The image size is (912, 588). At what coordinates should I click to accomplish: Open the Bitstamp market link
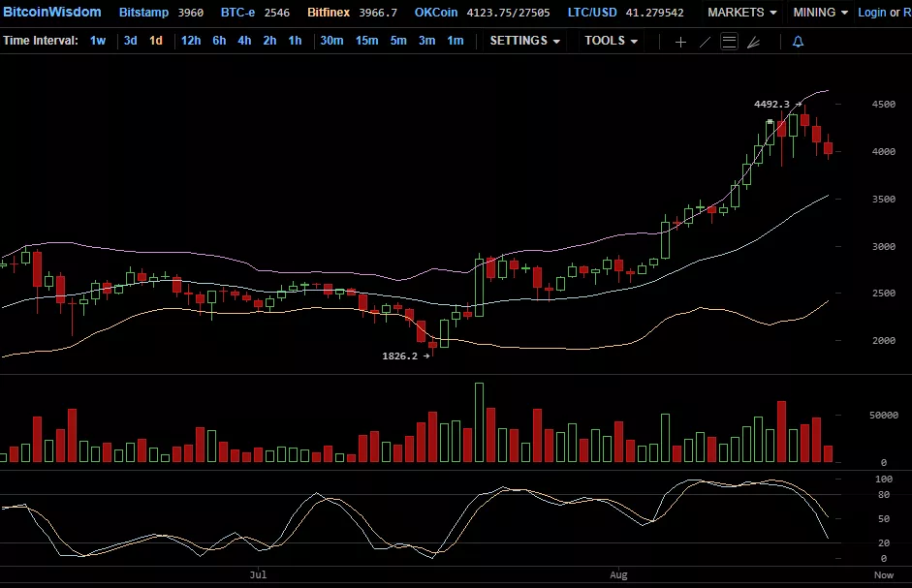click(142, 13)
